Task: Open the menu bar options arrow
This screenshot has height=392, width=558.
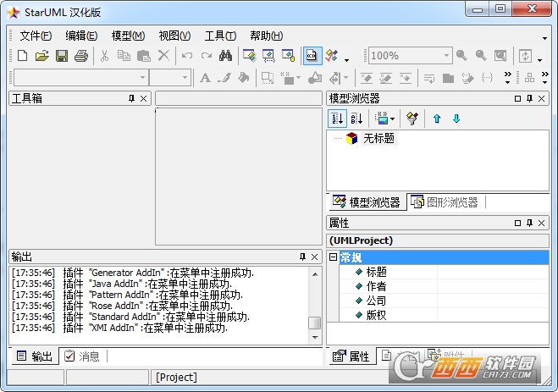Action: tap(544, 38)
